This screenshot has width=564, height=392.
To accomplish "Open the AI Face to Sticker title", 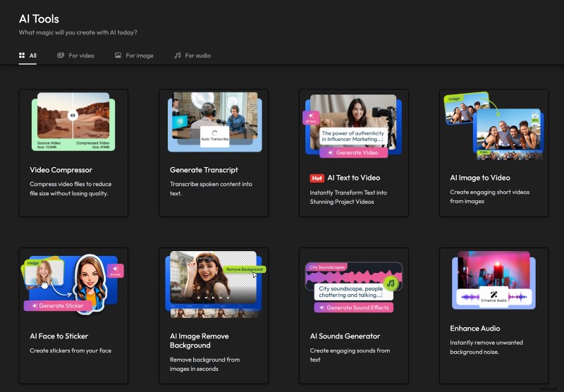I will (x=59, y=336).
